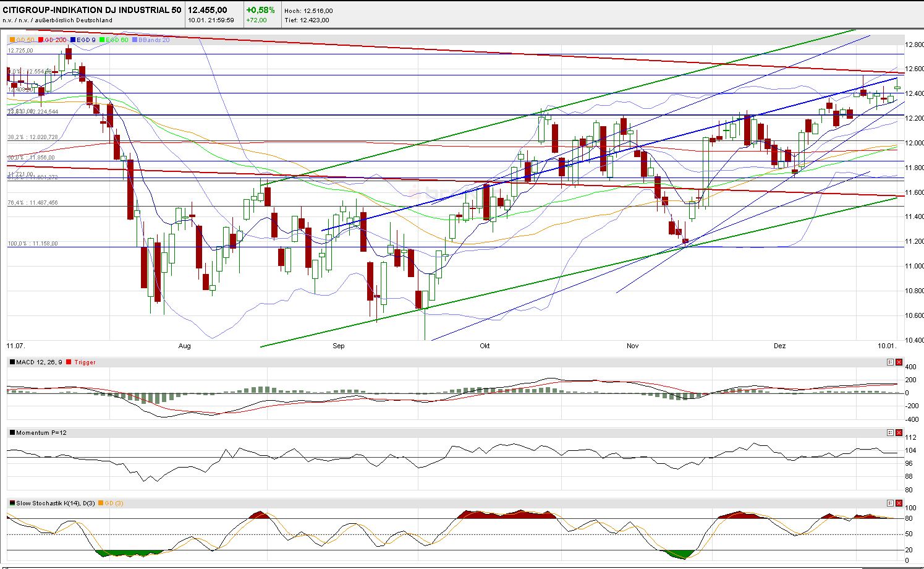924x569 pixels.
Task: Remove the Momentum panel with its red X
Action: pyautogui.click(x=899, y=432)
